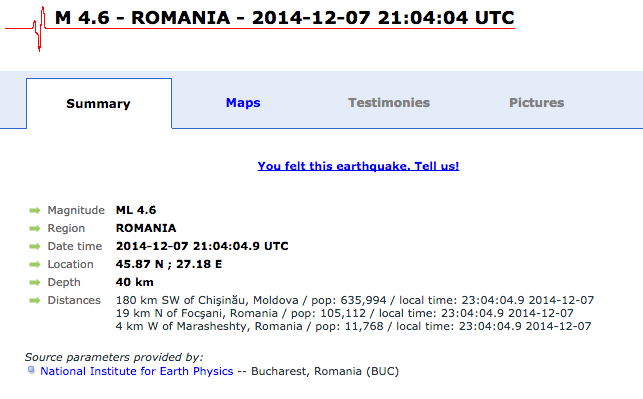Click 'Bucharest, Romania (BUC)' text
This screenshot has height=399, width=643.
[325, 371]
